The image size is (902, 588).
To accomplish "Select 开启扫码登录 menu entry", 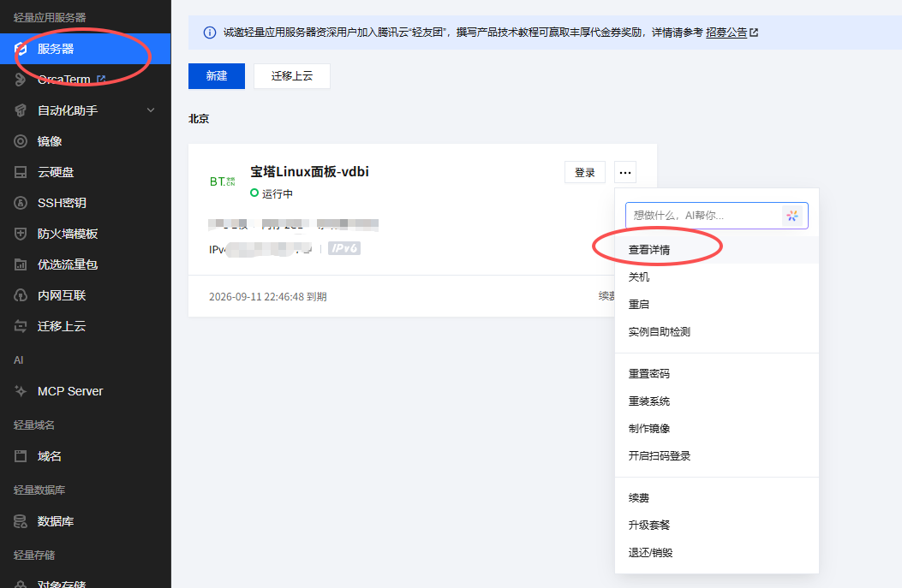I will point(717,456).
